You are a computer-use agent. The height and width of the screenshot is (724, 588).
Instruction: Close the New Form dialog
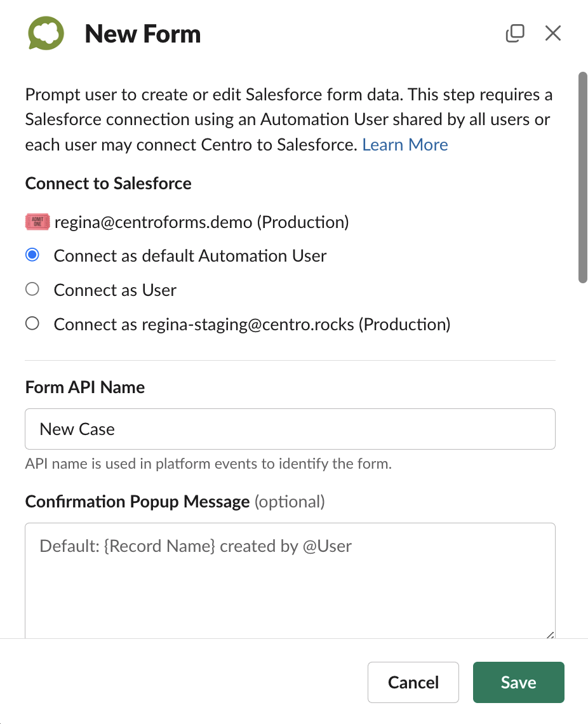[553, 33]
